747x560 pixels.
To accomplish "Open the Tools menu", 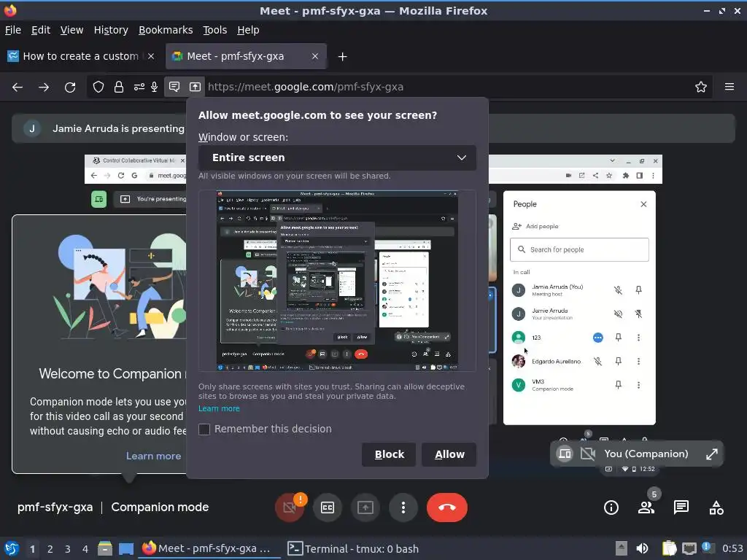I will [x=215, y=30].
